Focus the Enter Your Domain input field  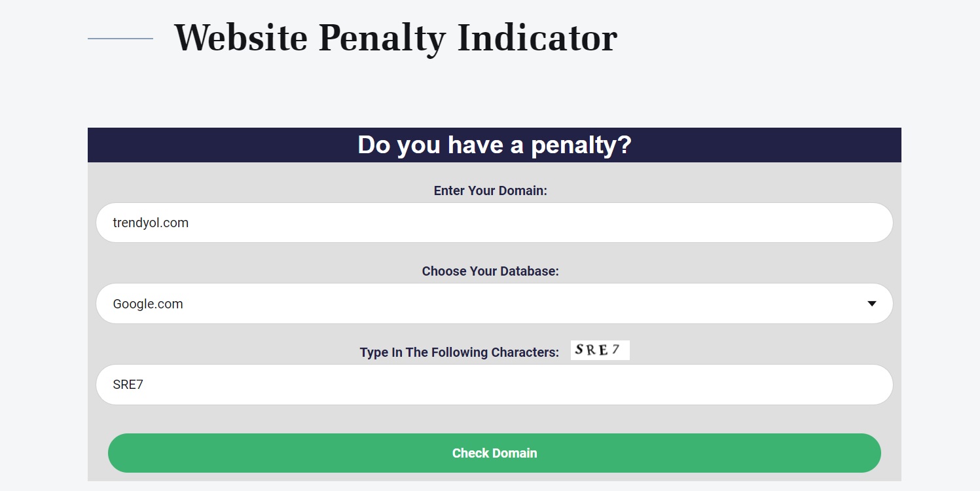click(x=494, y=223)
